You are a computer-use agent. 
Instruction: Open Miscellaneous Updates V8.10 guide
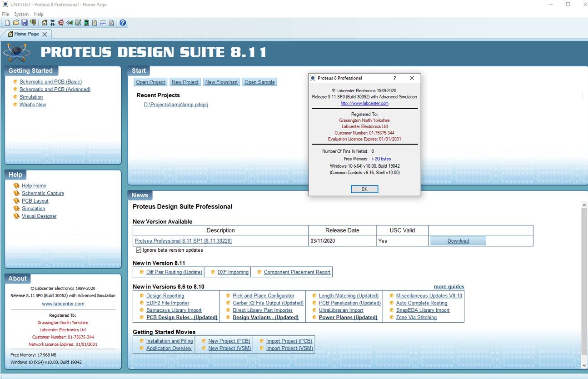[x=429, y=296]
